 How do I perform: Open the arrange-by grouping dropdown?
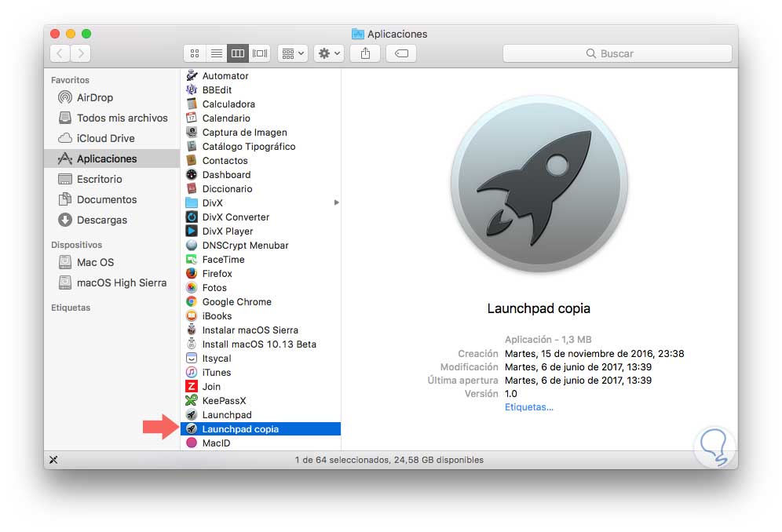click(293, 53)
